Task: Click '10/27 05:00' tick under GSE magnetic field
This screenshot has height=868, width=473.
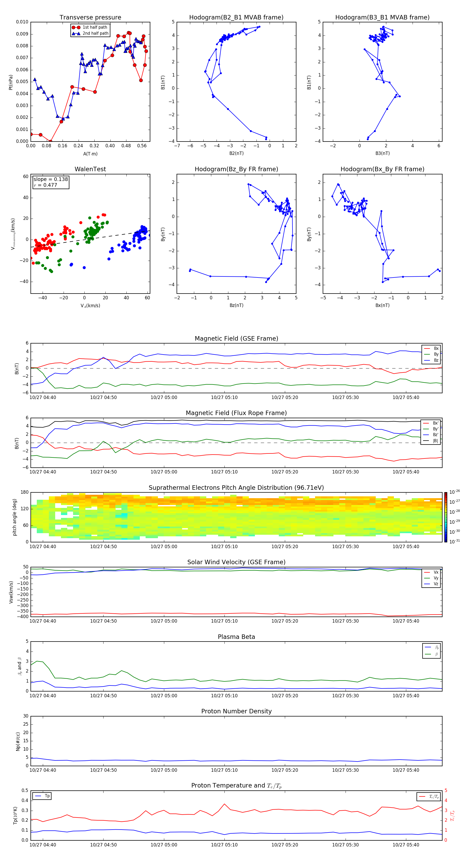Action: 164,398
